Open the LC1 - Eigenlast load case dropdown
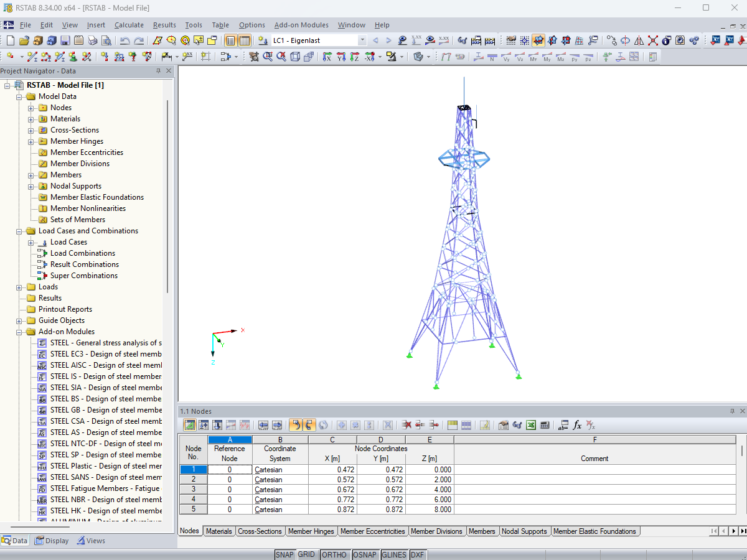 tap(362, 40)
